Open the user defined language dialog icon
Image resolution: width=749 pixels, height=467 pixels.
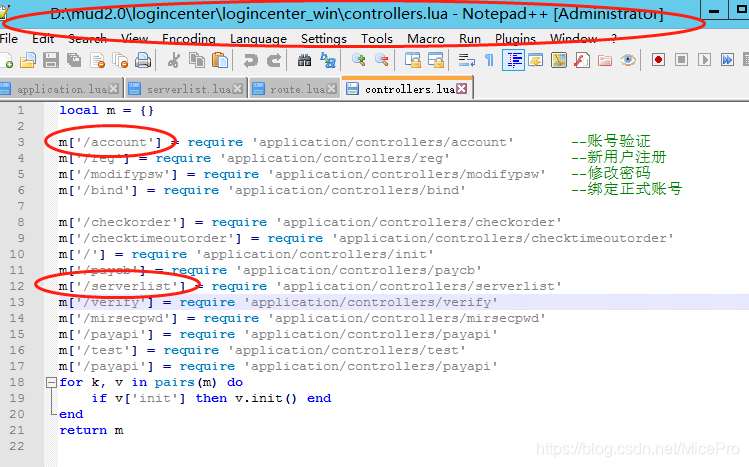coord(535,60)
